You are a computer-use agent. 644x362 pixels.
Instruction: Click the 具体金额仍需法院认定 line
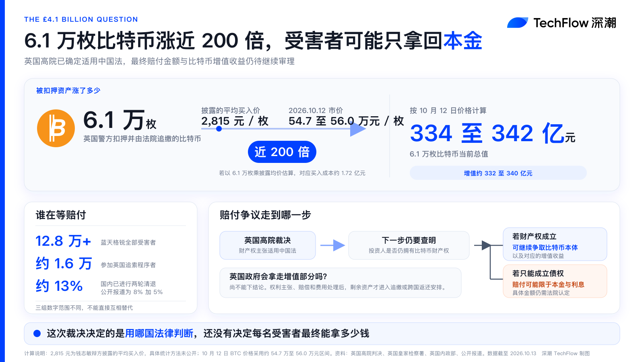[x=541, y=293]
